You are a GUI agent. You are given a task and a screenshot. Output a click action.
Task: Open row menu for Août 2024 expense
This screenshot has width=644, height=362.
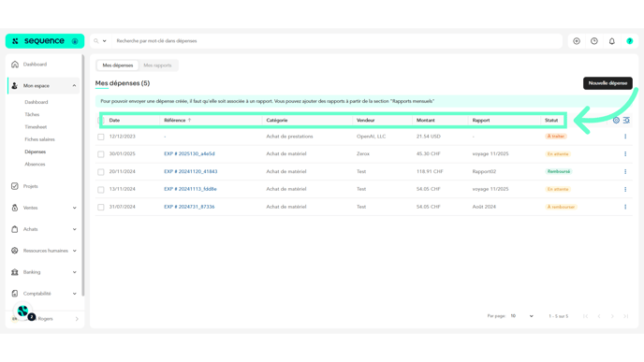pos(625,207)
